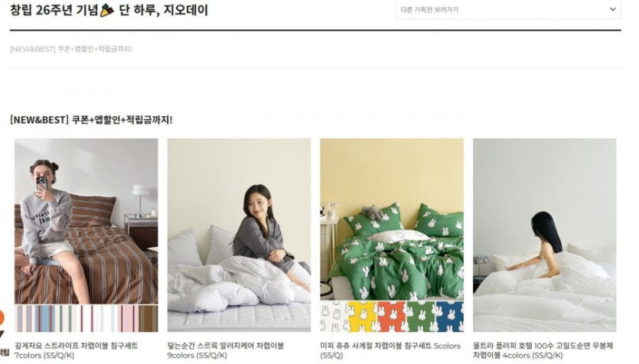Select the blue stripe color swatch

coord(46,318)
